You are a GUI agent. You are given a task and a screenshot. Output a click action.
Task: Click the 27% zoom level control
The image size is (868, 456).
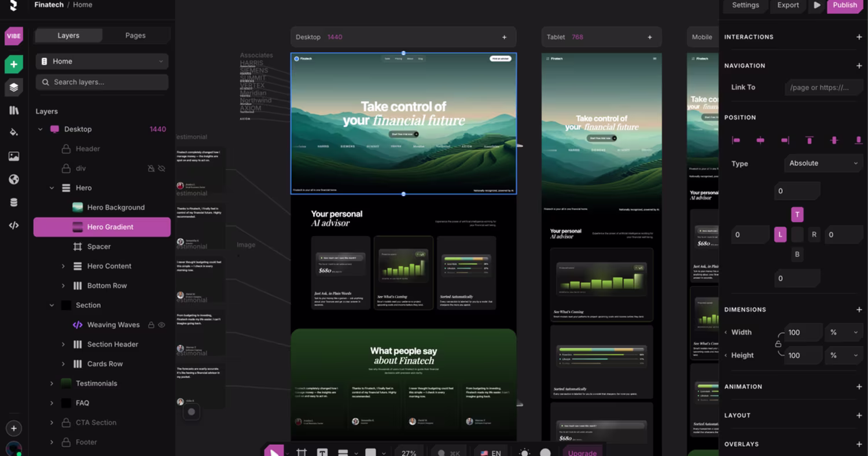pyautogui.click(x=409, y=453)
